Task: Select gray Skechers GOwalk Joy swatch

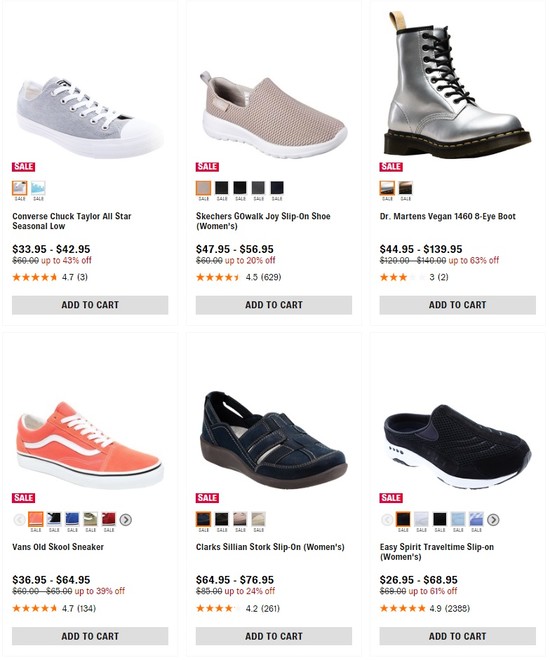Action: point(260,189)
